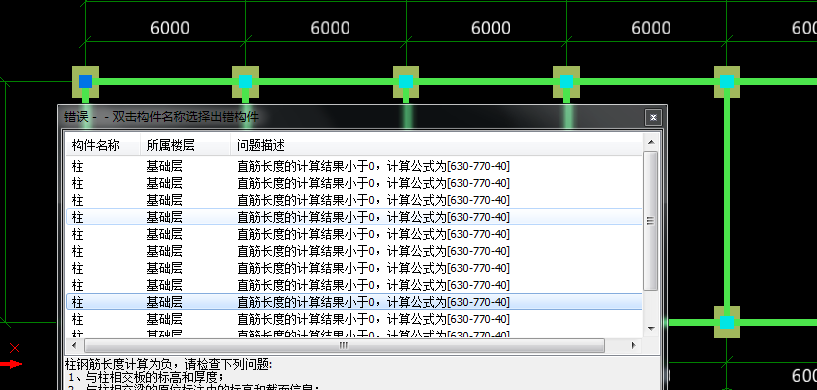Click the text 与柱相交板的标高和厚度

point(153,376)
